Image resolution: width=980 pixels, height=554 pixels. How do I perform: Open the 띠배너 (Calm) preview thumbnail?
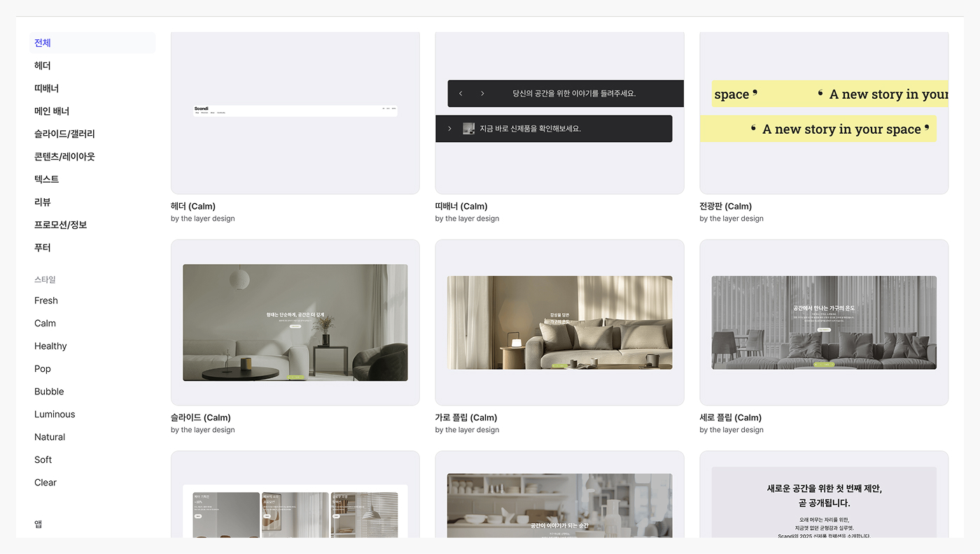click(559, 112)
